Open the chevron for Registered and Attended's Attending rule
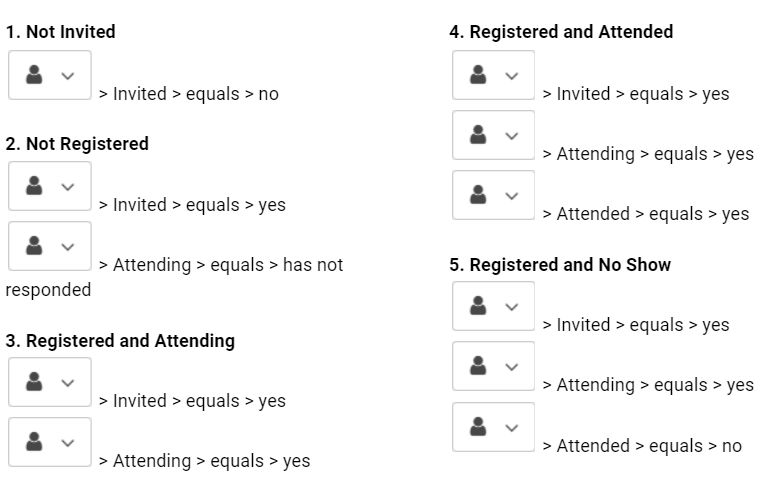This screenshot has width=771, height=482. 512,136
